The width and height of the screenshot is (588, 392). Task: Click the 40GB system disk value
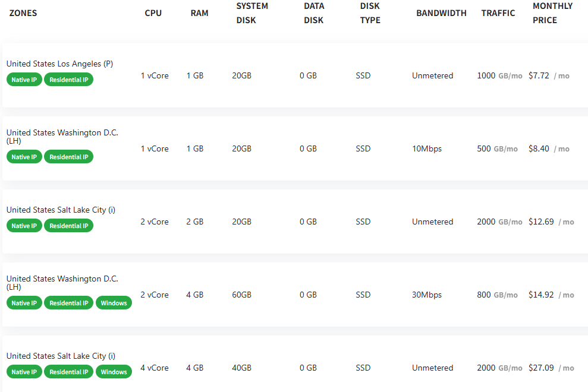point(241,368)
